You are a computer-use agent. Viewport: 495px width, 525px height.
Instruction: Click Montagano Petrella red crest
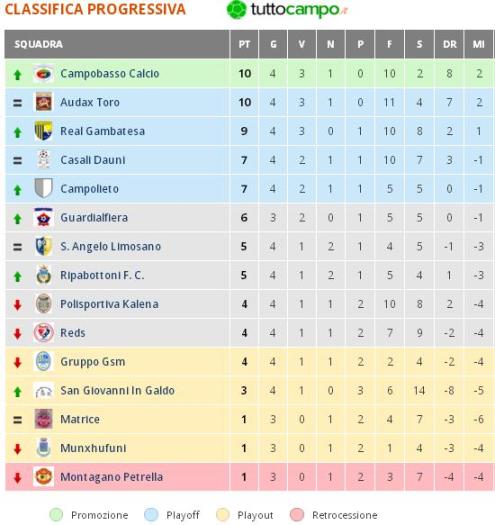click(x=44, y=476)
